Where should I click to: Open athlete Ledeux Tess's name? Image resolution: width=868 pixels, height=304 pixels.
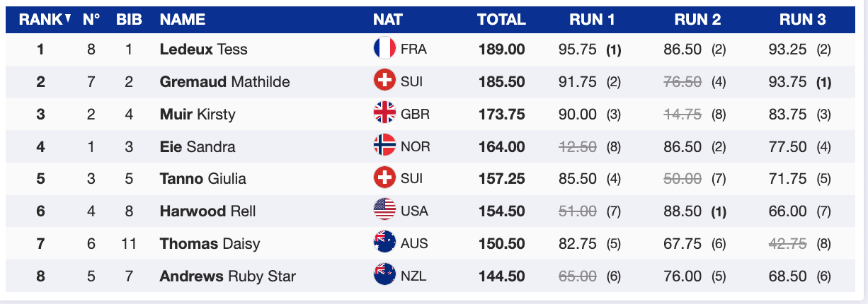203,49
